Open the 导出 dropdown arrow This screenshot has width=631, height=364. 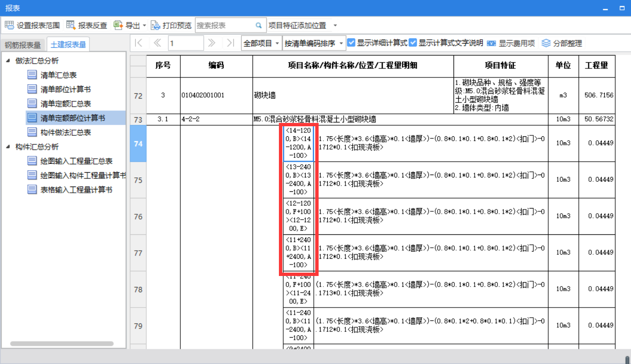tap(144, 25)
